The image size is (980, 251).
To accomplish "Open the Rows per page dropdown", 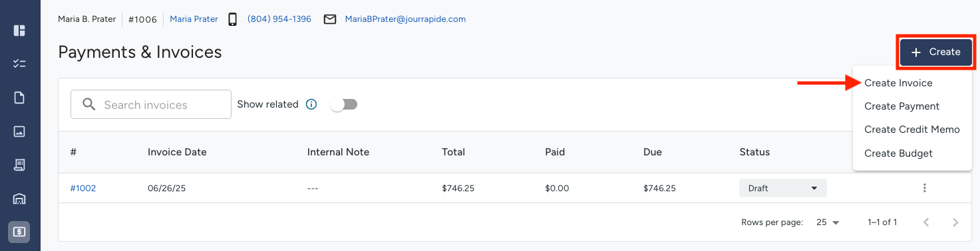I will [x=828, y=222].
